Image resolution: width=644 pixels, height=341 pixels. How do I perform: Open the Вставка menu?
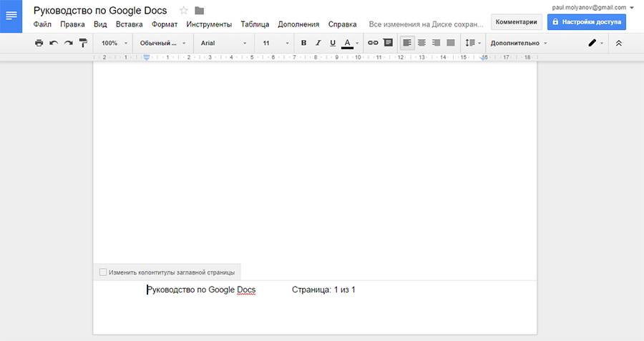[x=130, y=24]
